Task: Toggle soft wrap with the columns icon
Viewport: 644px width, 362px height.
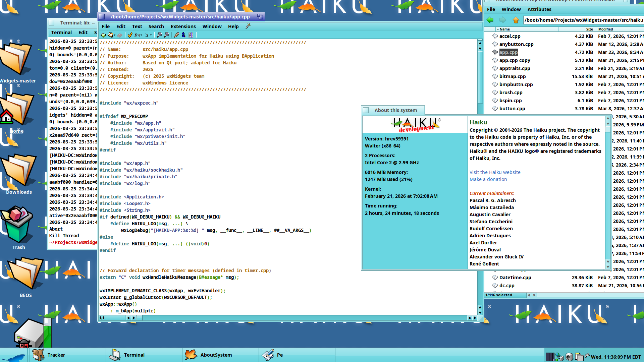Action: [x=191, y=35]
